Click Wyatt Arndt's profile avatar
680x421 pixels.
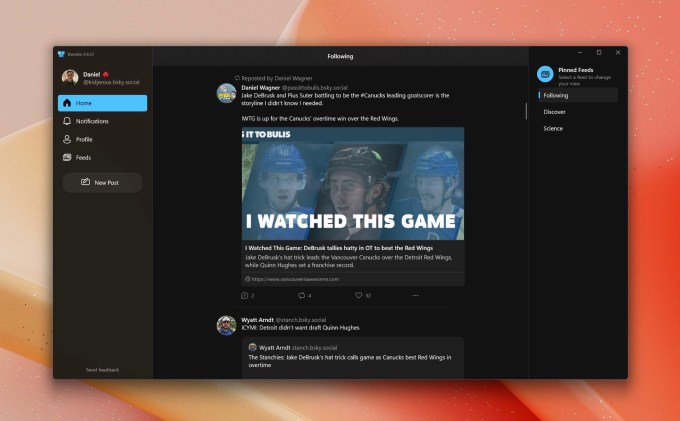[x=226, y=326]
